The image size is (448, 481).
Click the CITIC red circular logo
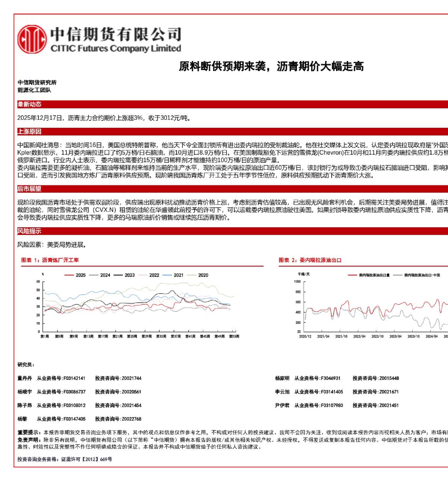[x=32, y=39]
